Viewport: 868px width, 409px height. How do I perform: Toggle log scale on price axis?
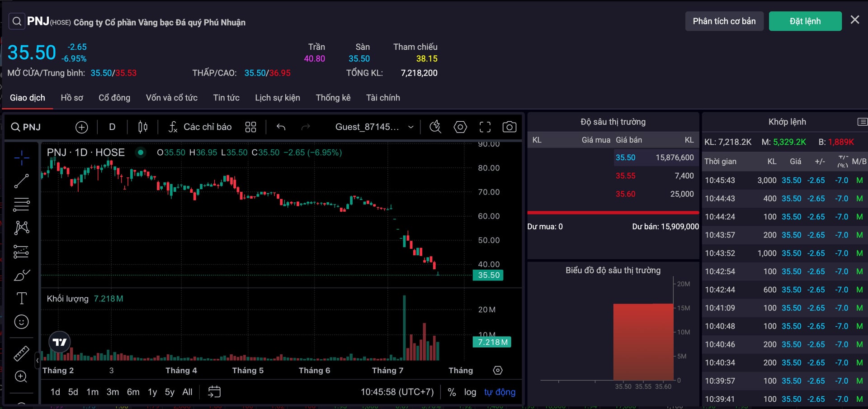(x=470, y=392)
